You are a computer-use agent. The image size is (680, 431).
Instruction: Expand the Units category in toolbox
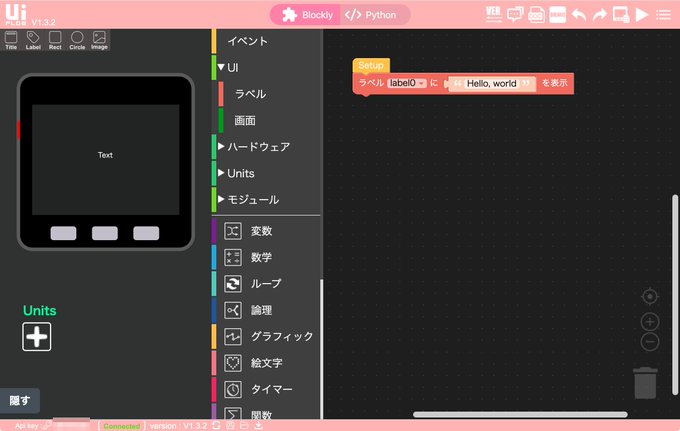pos(221,173)
